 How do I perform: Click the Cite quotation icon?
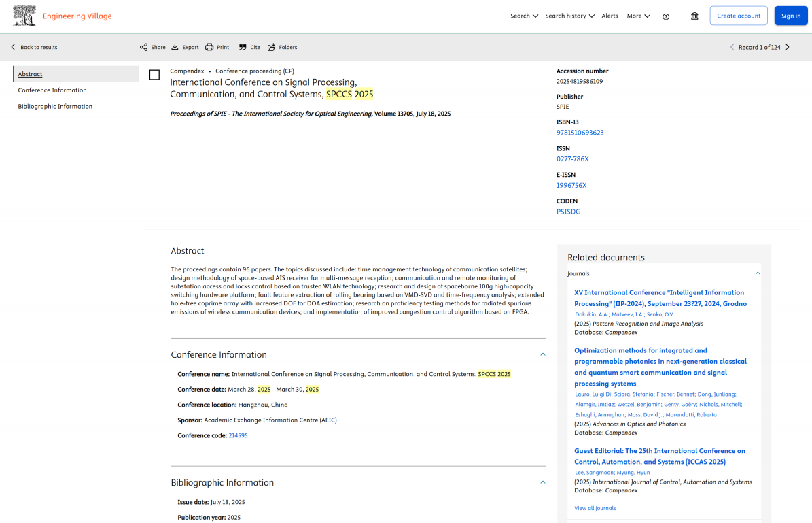(243, 47)
